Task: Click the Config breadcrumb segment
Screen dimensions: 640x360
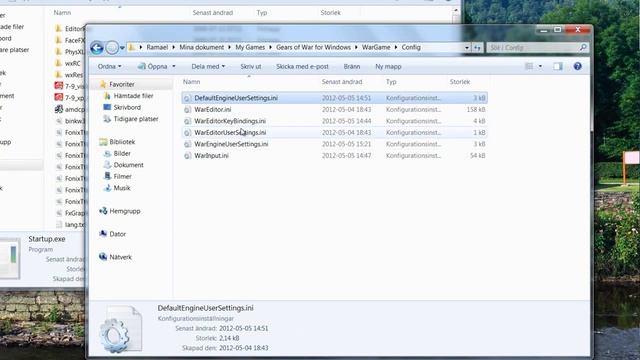Action: click(411, 47)
